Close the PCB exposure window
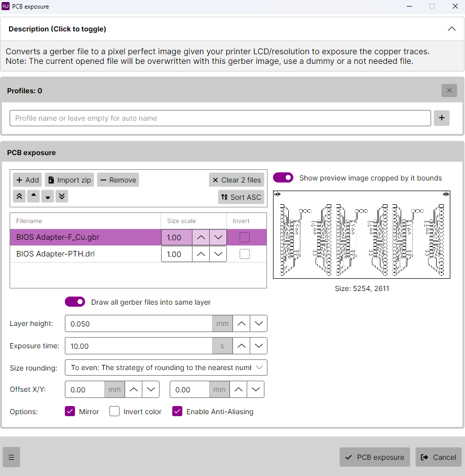The width and height of the screenshot is (465, 476). 455,7
